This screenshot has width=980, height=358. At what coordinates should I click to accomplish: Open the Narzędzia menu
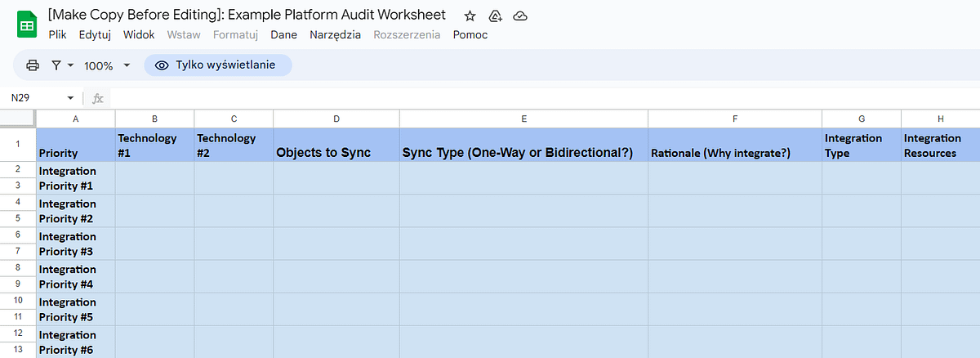click(336, 35)
